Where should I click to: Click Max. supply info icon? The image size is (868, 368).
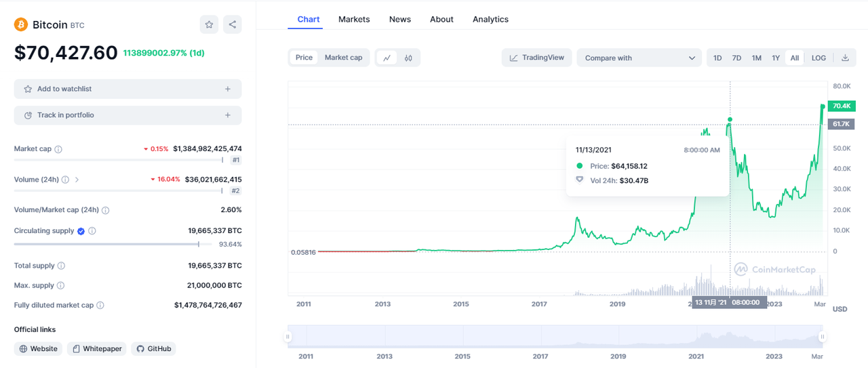[x=60, y=286]
